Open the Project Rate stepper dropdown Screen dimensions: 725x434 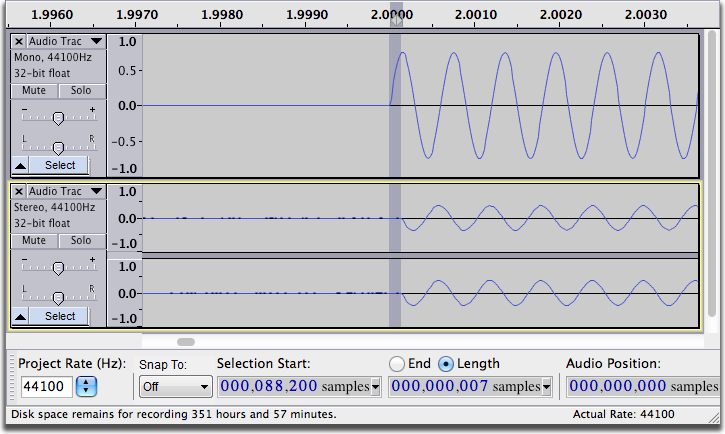tap(86, 386)
